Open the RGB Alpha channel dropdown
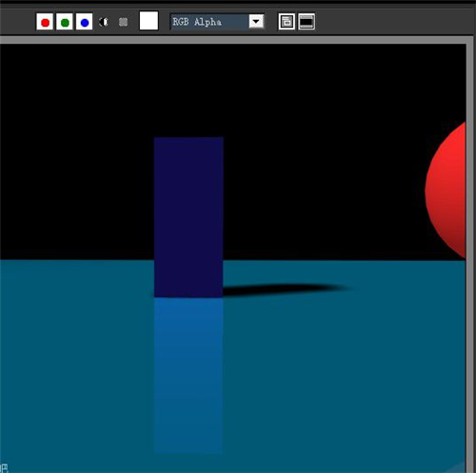The height and width of the screenshot is (473, 476). 217,22
